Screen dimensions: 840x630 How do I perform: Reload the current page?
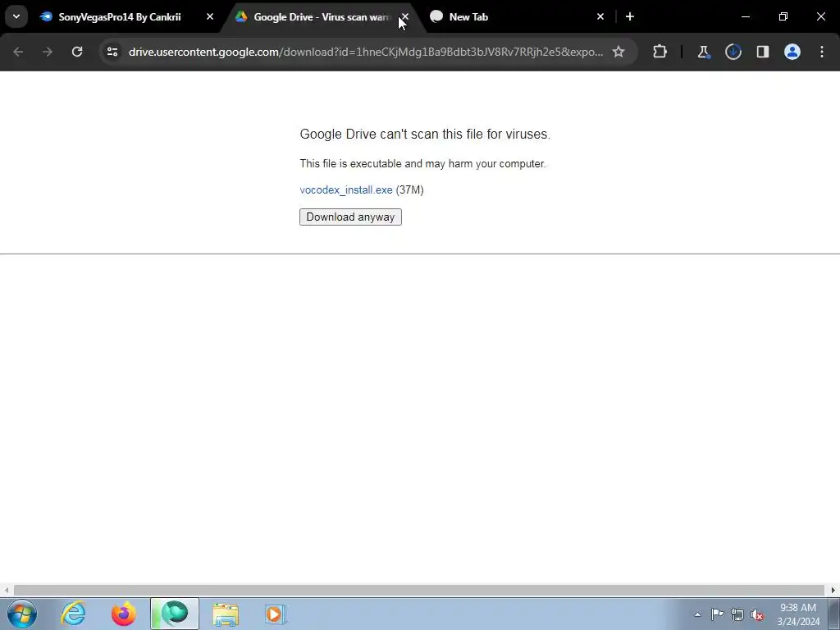tap(77, 52)
